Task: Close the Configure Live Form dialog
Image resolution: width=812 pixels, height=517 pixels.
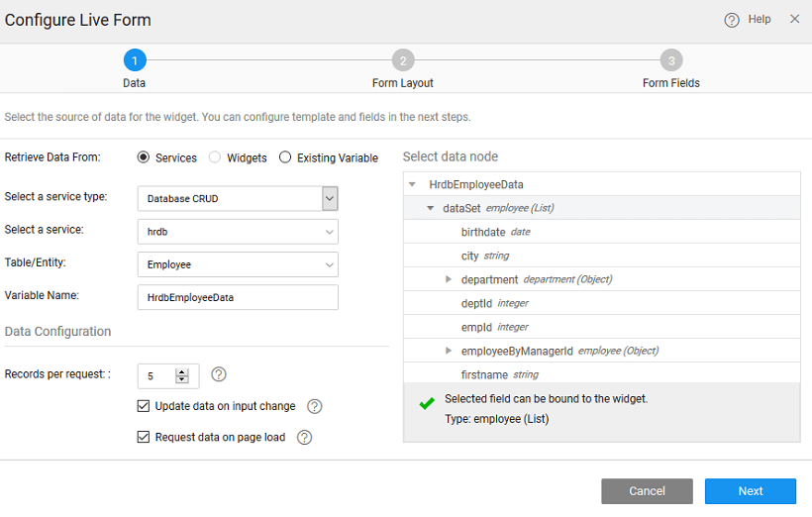Action: (x=794, y=19)
